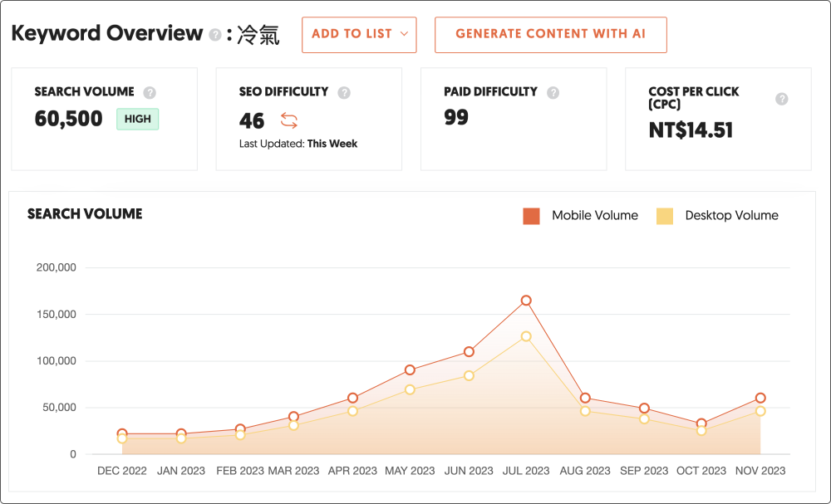
Task: Click the DEC 2022 mobile data point
Action: [x=122, y=433]
